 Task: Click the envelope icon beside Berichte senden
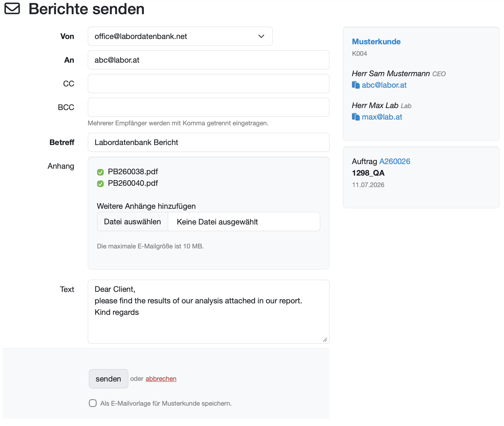click(12, 9)
